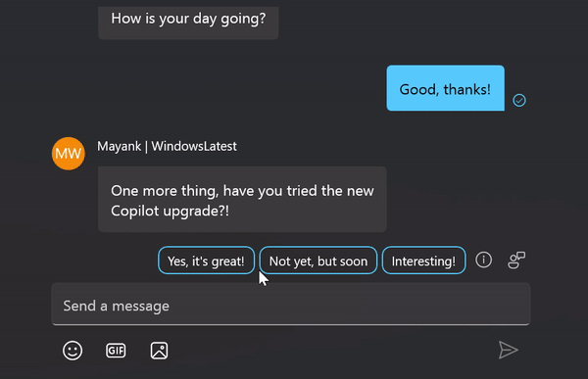This screenshot has width=588, height=379.
Task: Click the delivered checkmark next to Good, thanks!
Action: point(519,100)
